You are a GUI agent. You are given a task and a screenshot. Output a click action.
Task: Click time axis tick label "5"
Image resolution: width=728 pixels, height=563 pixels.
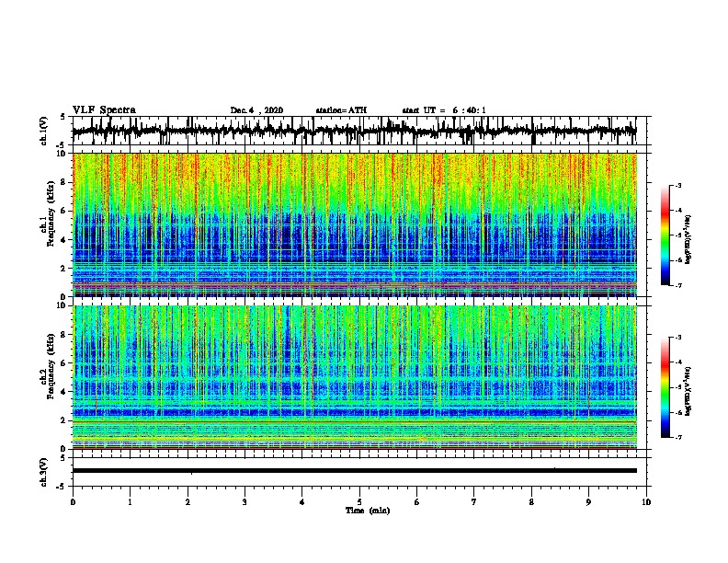coord(359,502)
